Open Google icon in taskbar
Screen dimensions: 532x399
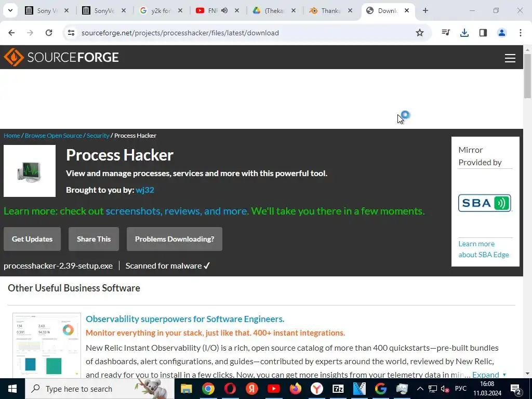[x=381, y=389]
